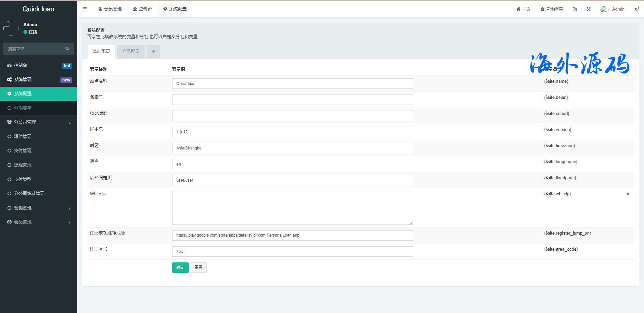Switch to the 会员配置 tab
Viewport: 644px width, 313px height.
131,52
